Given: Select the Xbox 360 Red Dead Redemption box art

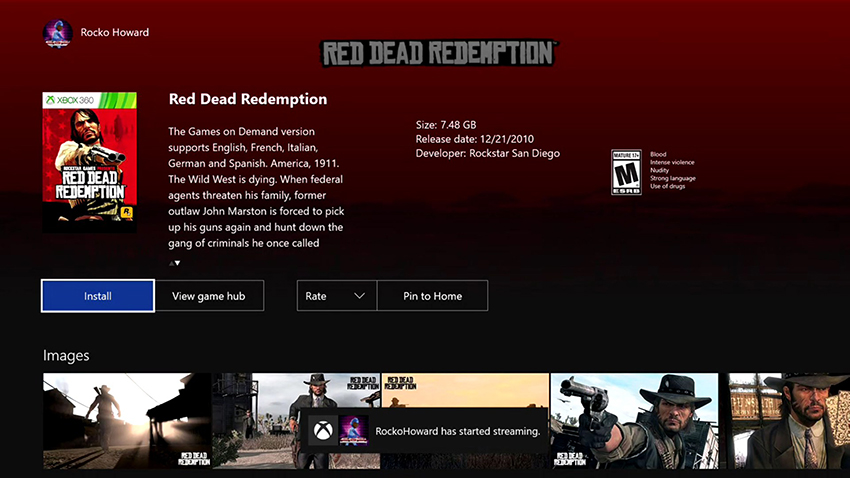Looking at the screenshot, I should coord(89,162).
